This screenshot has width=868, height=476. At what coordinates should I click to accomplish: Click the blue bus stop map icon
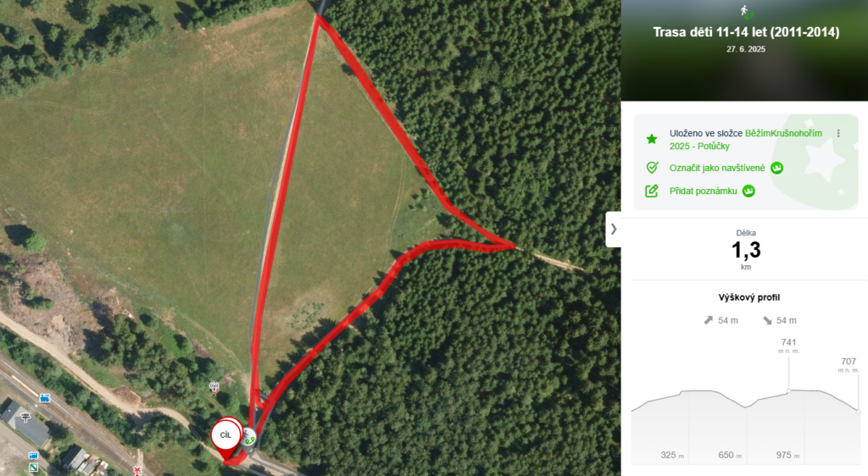pos(33,457)
